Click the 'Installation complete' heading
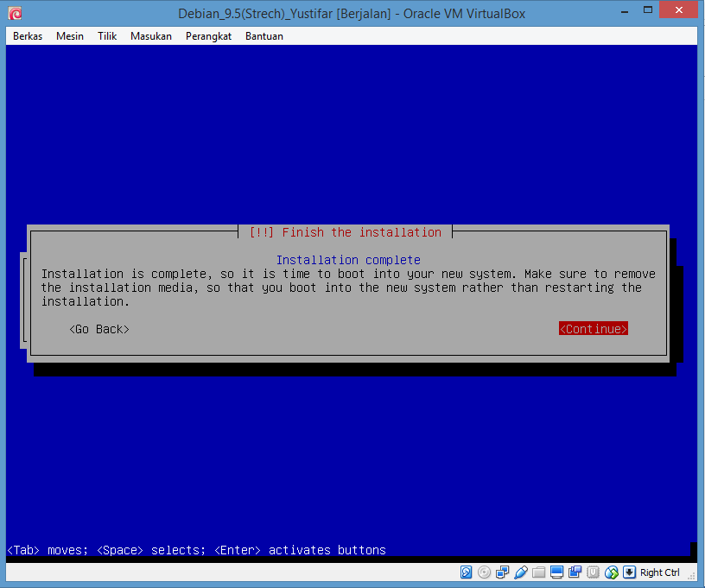Viewport: 705px width, 588px height. click(x=348, y=260)
